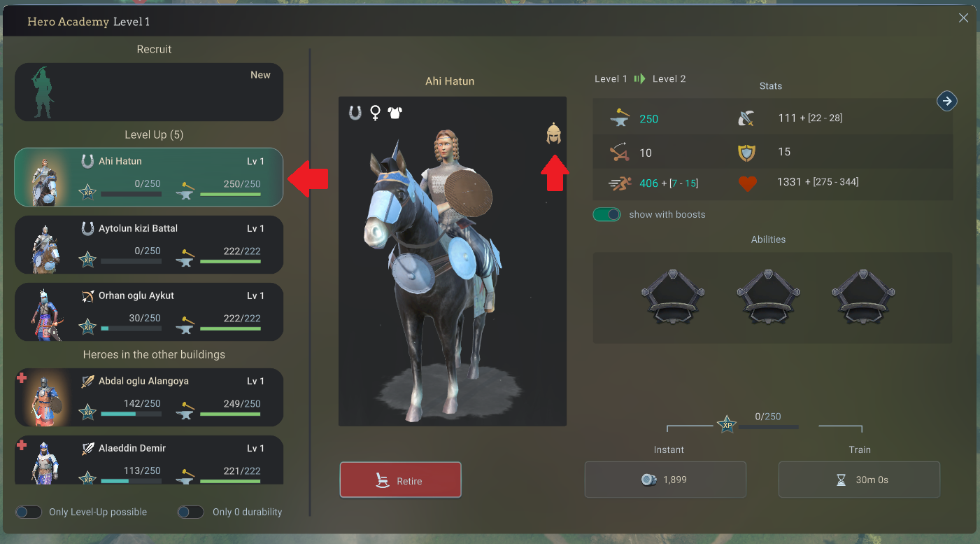The width and height of the screenshot is (980, 544).
Task: Click the running speed stat icon
Action: [x=620, y=183]
